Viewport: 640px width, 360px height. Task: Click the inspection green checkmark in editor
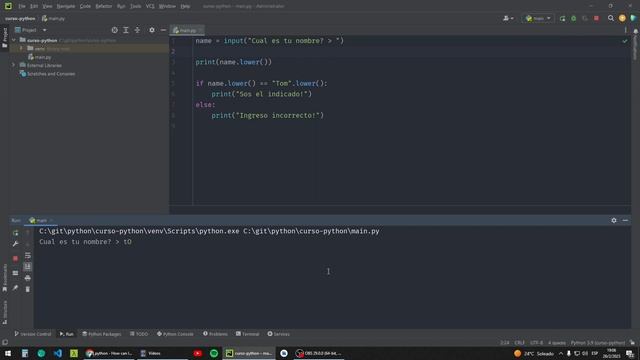tap(624, 41)
